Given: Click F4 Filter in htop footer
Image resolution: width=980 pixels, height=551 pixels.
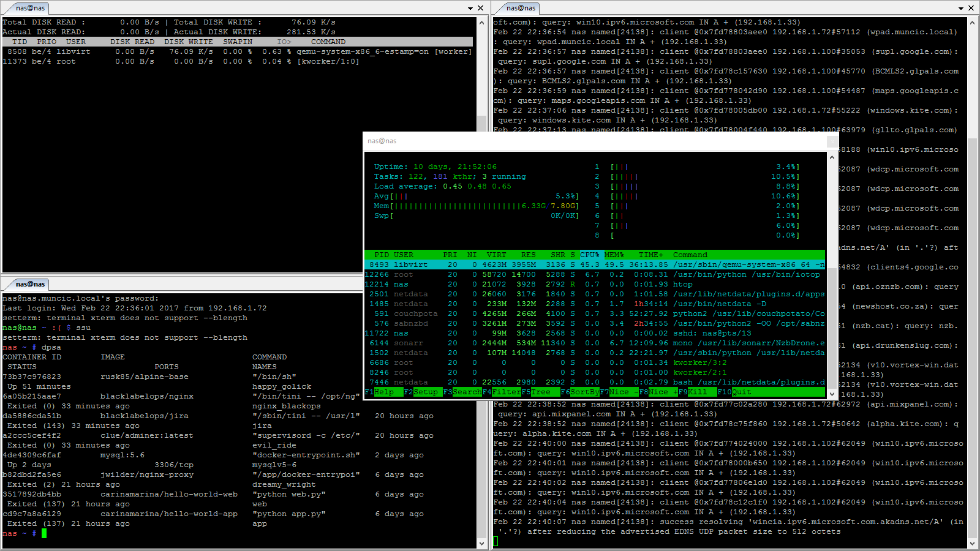Looking at the screenshot, I should pyautogui.click(x=502, y=392).
